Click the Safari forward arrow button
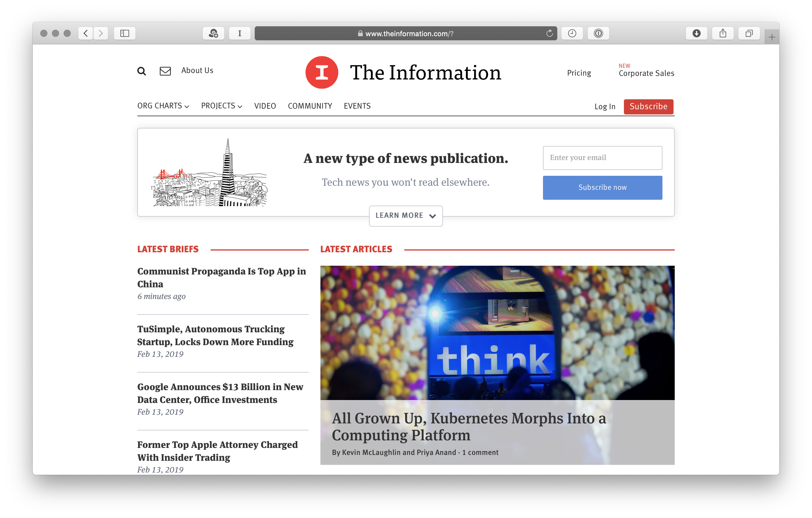 point(101,33)
